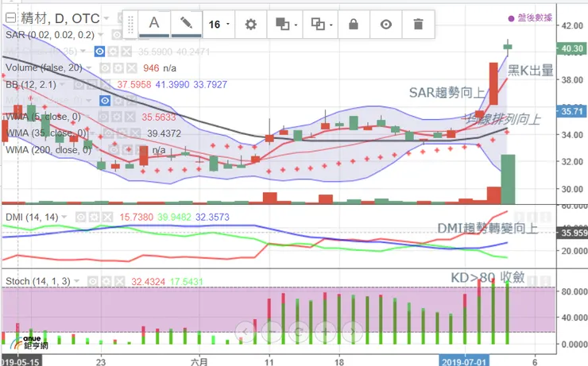Toggle Stoch (14, 1, 3) visibility eye
588x366 pixels.
click(93, 281)
